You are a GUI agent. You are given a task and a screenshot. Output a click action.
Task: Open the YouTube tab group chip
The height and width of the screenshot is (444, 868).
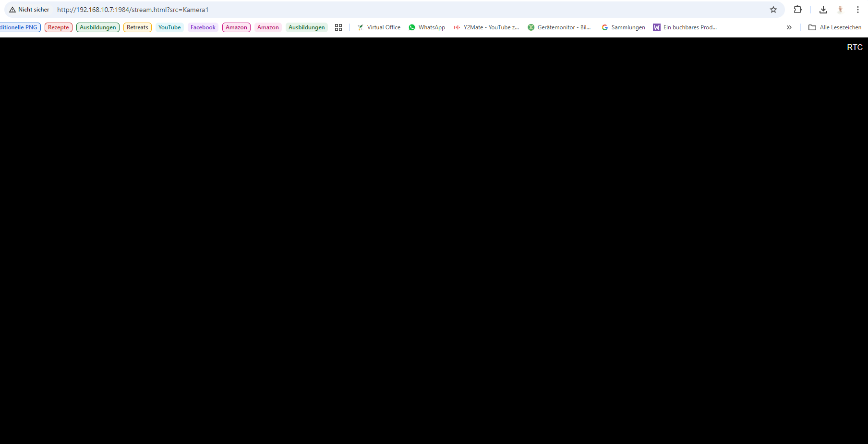169,27
